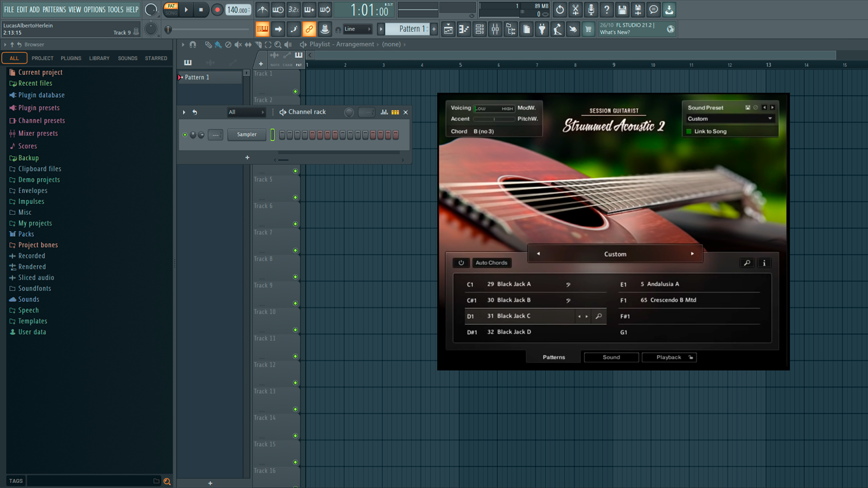The width and height of the screenshot is (868, 488).
Task: Open the Line snap dropdown
Action: click(357, 29)
